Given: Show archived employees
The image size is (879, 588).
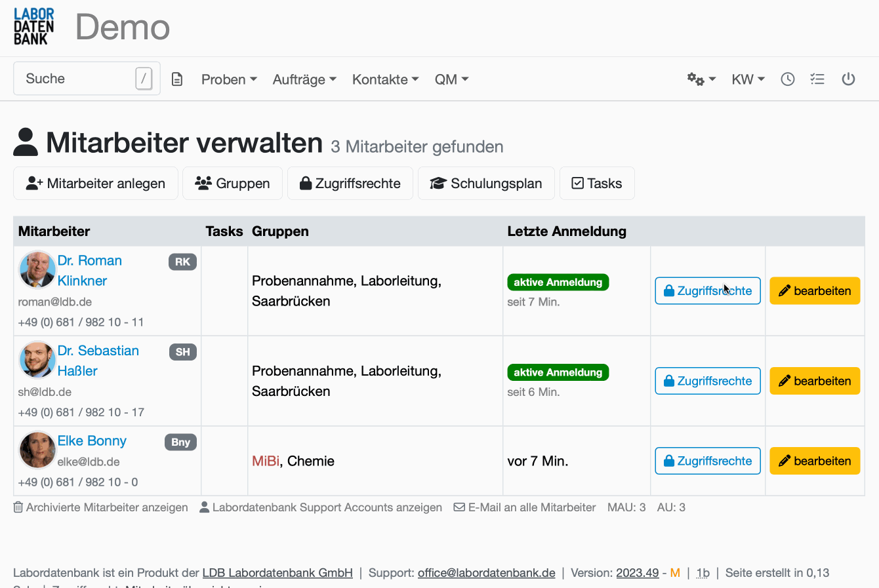Looking at the screenshot, I should [x=100, y=507].
